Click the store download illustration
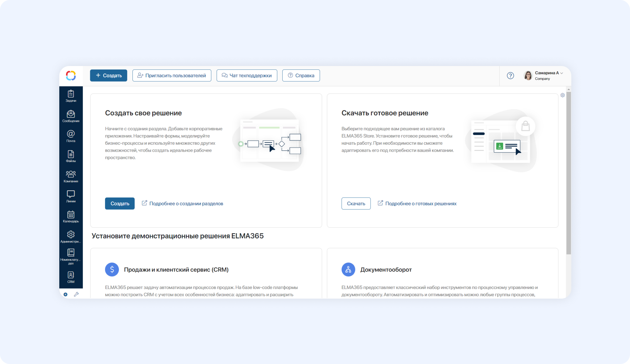630x364 pixels. tap(502, 141)
